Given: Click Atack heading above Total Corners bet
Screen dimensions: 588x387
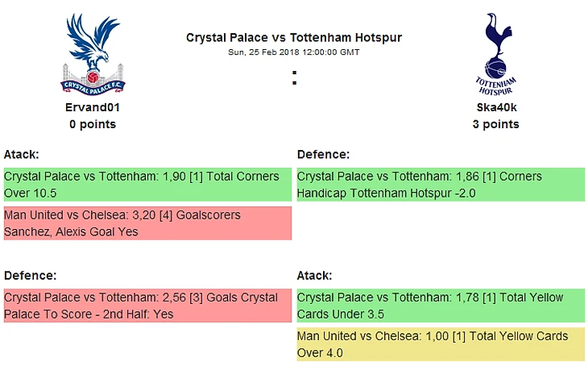Looking at the screenshot, I should 22,154.
